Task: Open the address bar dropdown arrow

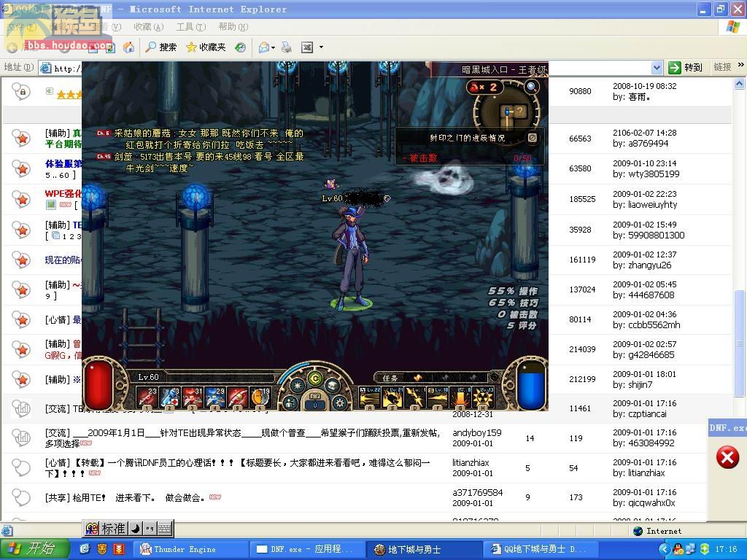Action: pyautogui.click(x=657, y=68)
